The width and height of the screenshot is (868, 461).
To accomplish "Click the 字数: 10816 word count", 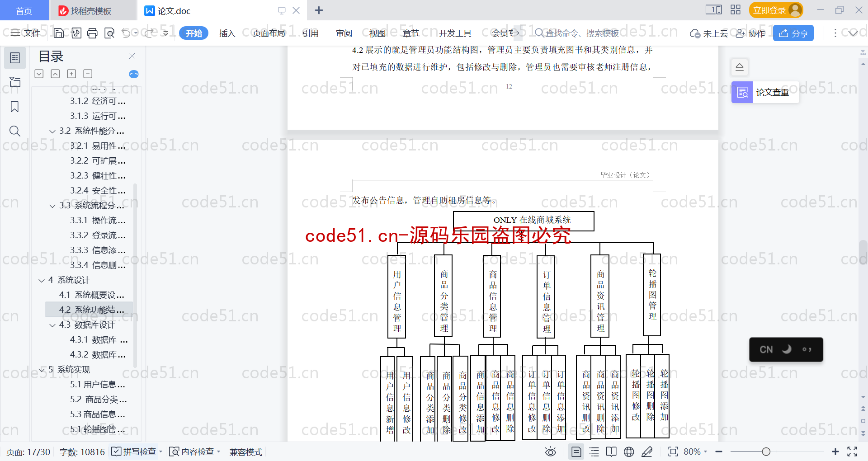I will (82, 452).
